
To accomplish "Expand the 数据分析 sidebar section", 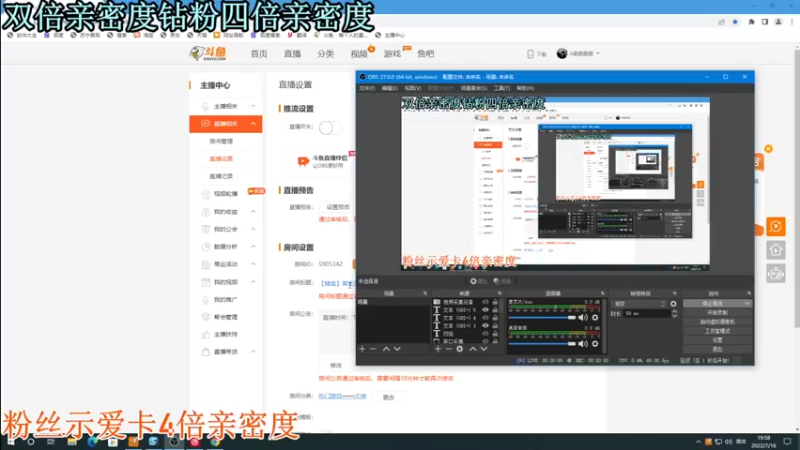I will point(253,246).
